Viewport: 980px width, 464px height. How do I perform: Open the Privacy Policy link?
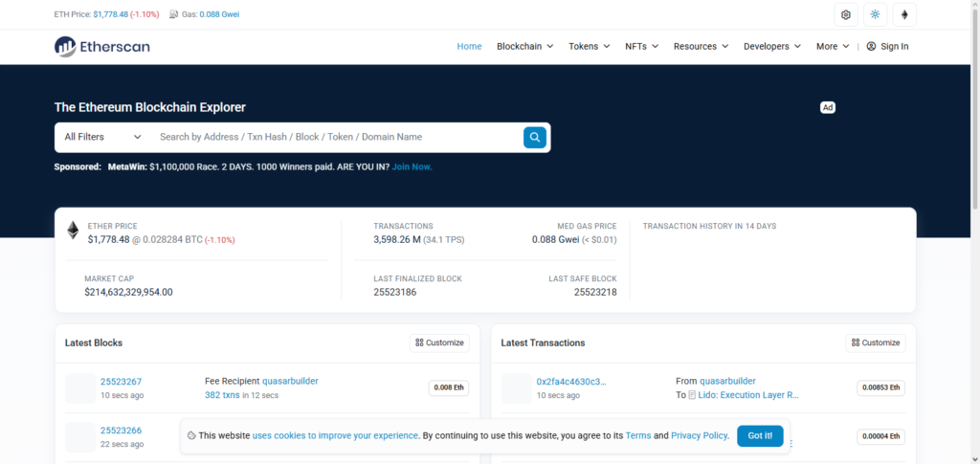[x=699, y=435]
